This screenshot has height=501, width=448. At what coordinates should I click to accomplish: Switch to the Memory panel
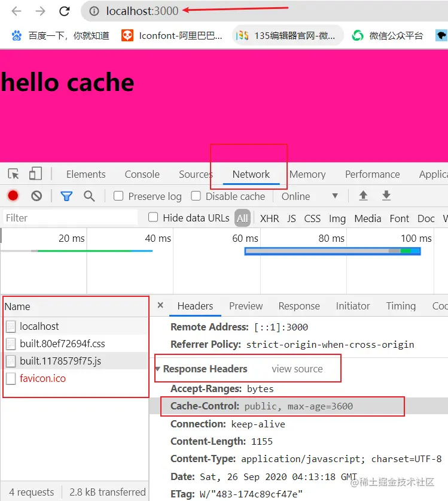tap(307, 174)
